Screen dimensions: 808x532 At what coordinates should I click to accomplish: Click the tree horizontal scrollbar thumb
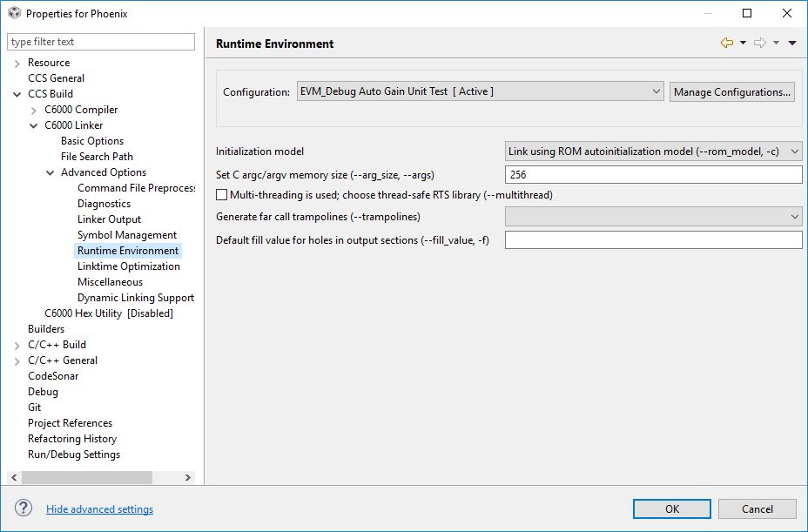(x=87, y=477)
